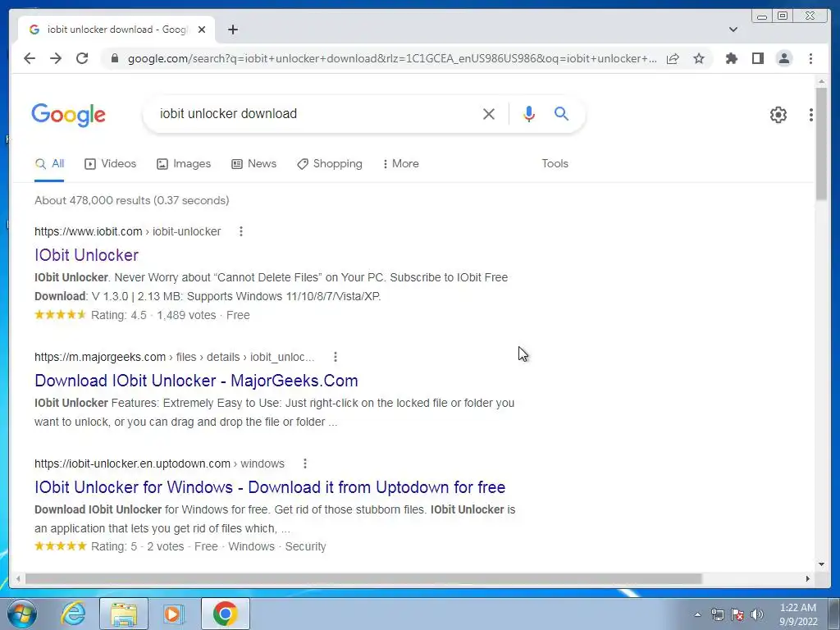Image resolution: width=840 pixels, height=630 pixels.
Task: Click into the Google search field
Action: tap(316, 113)
